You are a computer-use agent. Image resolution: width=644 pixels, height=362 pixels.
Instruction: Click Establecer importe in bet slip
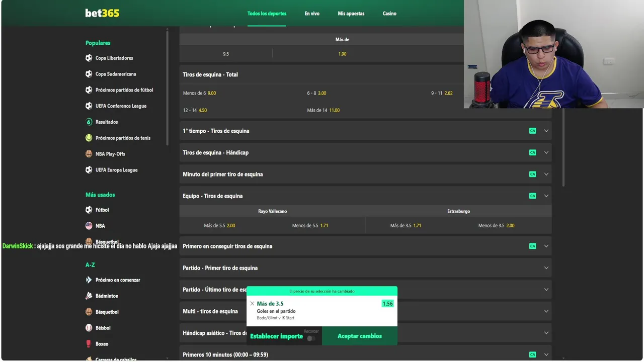(277, 336)
